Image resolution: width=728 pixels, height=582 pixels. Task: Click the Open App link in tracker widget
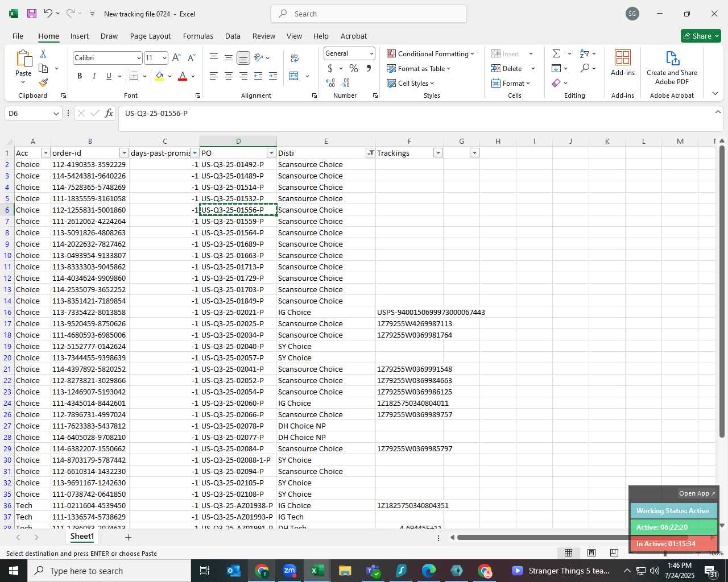[697, 493]
